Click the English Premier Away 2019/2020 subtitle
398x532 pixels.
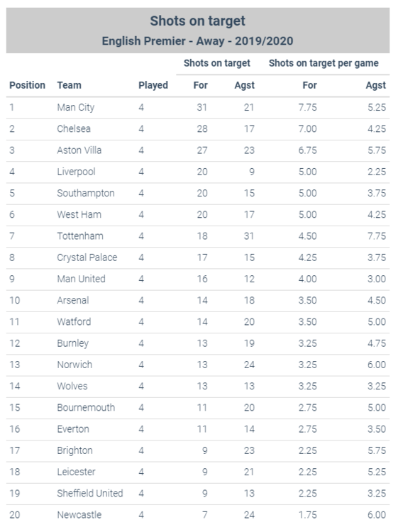tap(197, 41)
